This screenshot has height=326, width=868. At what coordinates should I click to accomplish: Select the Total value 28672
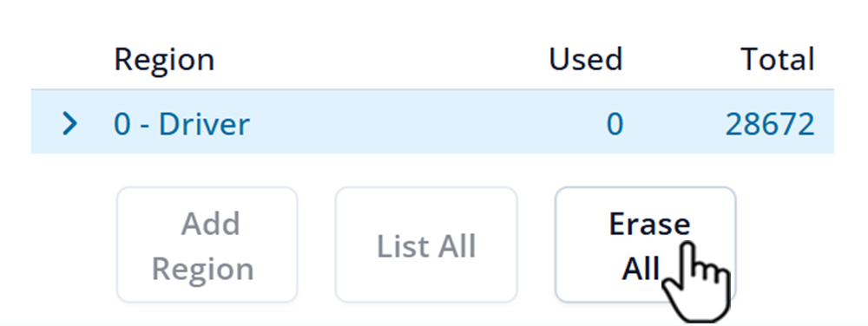tap(770, 125)
